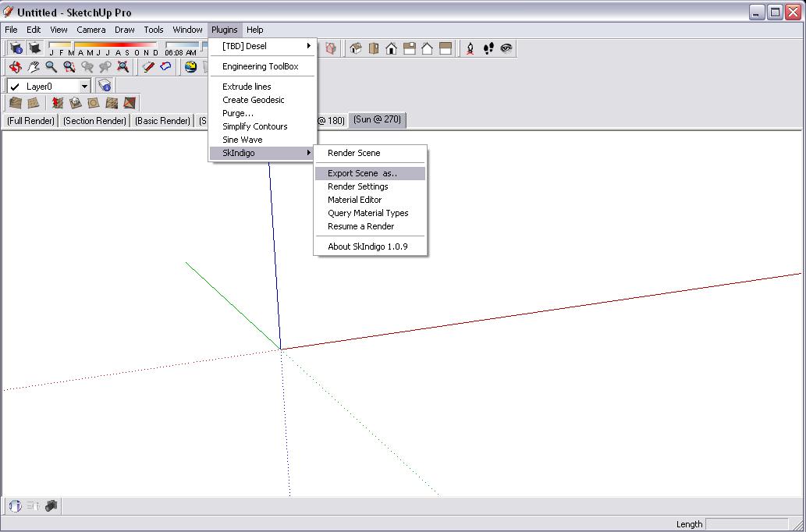Select the Sandbox Smoove tool
Image resolution: width=806 pixels, height=532 pixels.
click(58, 103)
